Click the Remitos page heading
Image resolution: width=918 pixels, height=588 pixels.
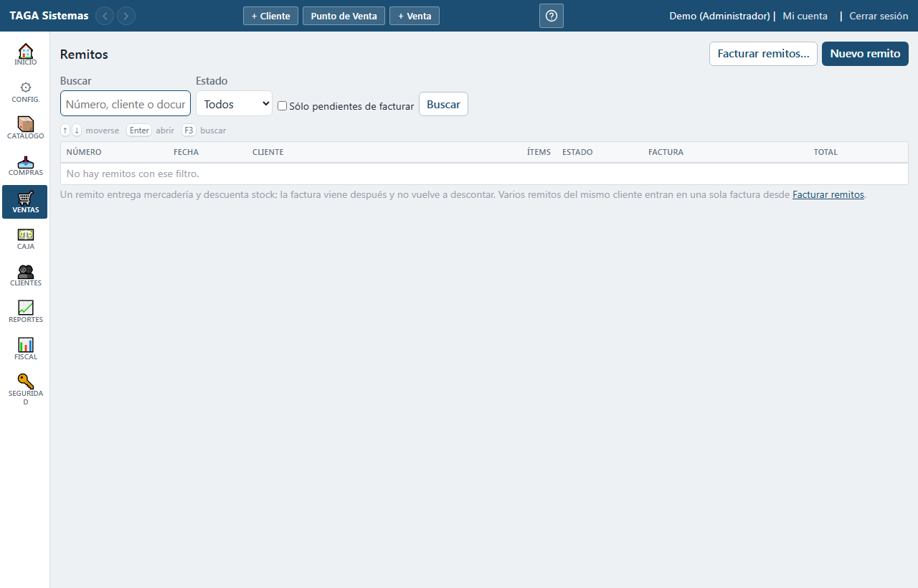pyautogui.click(x=84, y=54)
